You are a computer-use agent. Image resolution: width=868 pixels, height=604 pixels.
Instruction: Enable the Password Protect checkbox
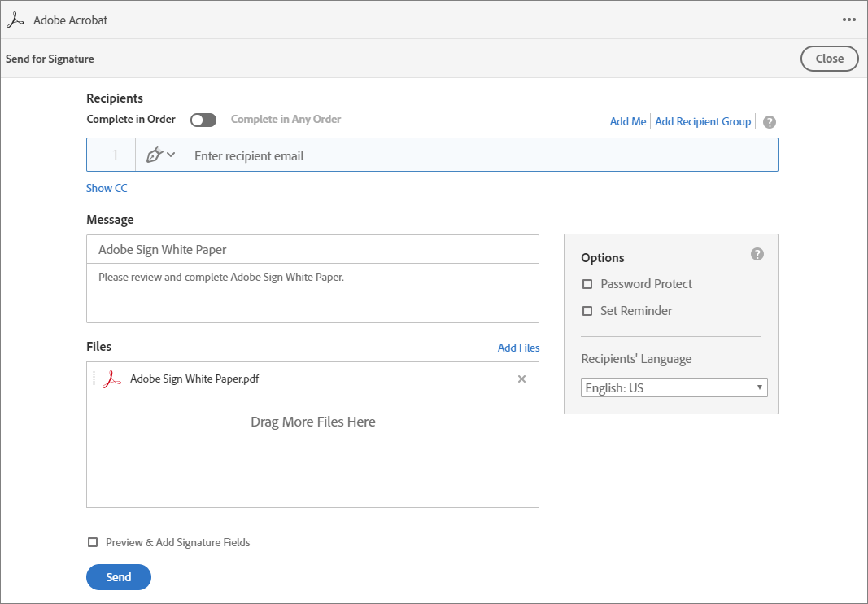[x=587, y=284]
